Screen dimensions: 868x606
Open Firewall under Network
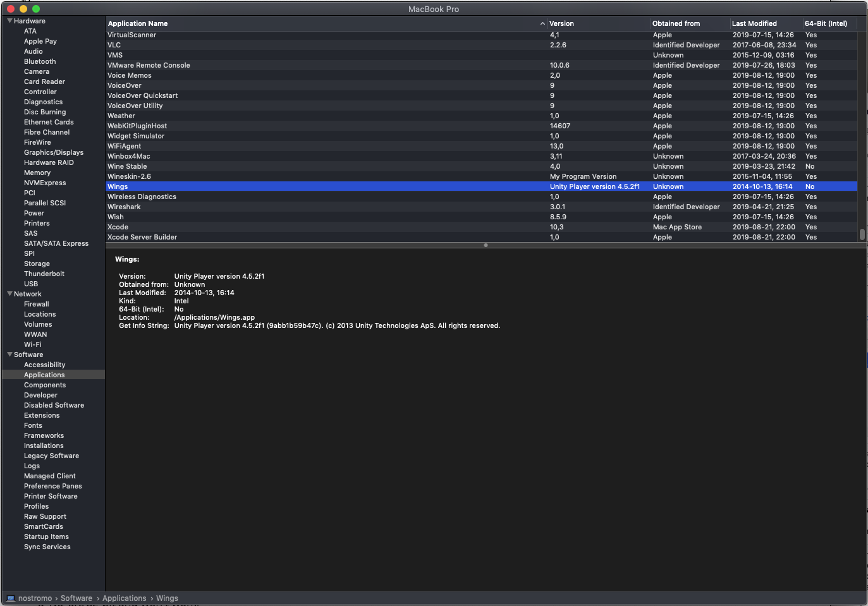(37, 304)
